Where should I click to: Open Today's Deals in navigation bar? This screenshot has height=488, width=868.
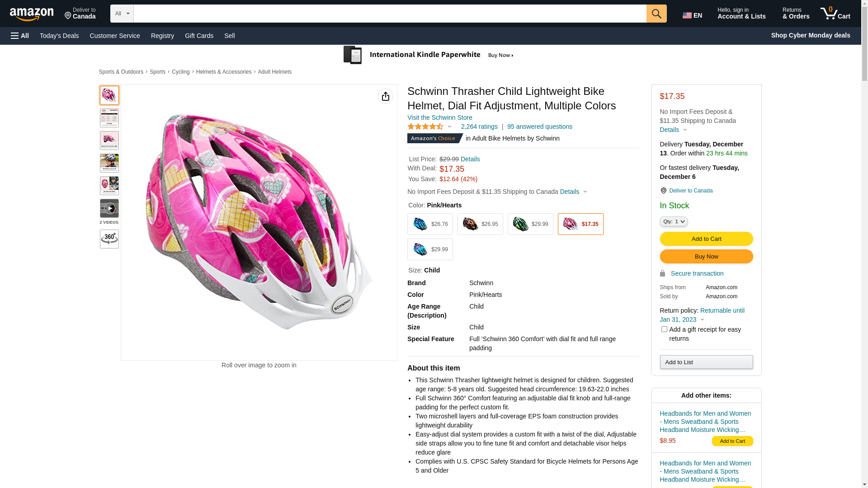[59, 36]
